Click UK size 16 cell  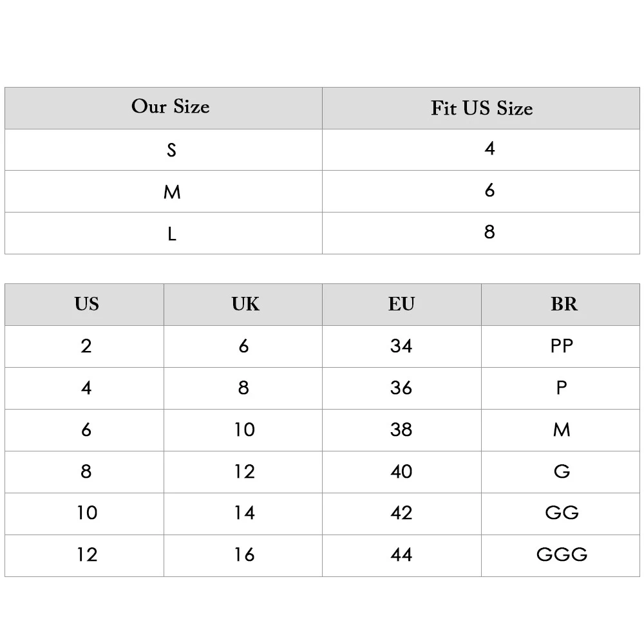point(245,554)
